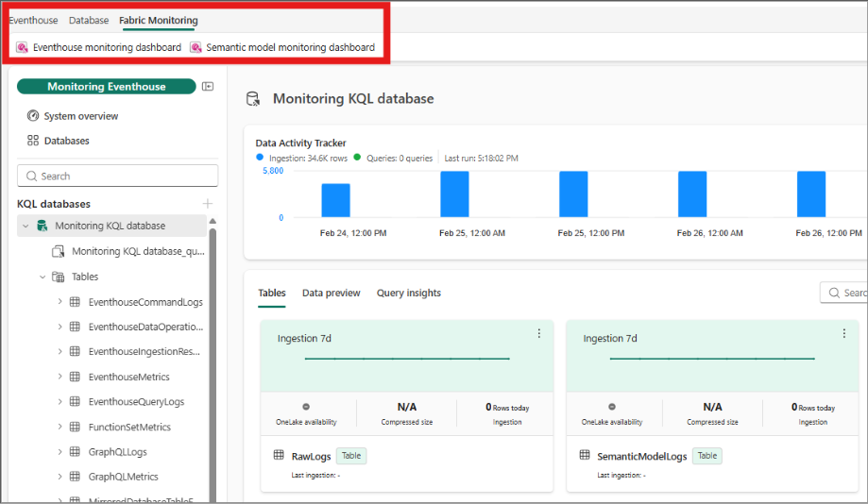Click the Feb 25, 12:00 AM chart bar
868x504 pixels.
click(x=454, y=194)
